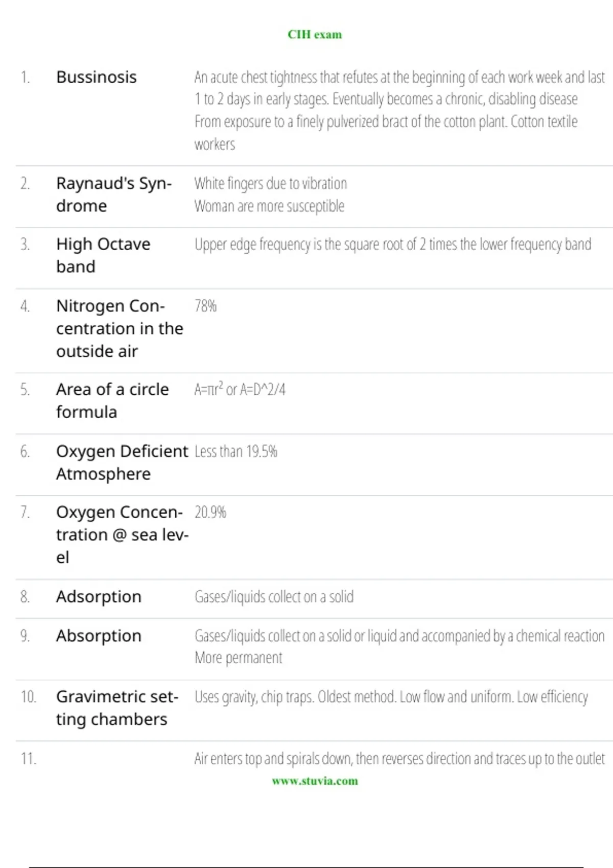Click Gases/liquids collect on a solid definition
Viewport: 613px width, 868px height.
(274, 596)
